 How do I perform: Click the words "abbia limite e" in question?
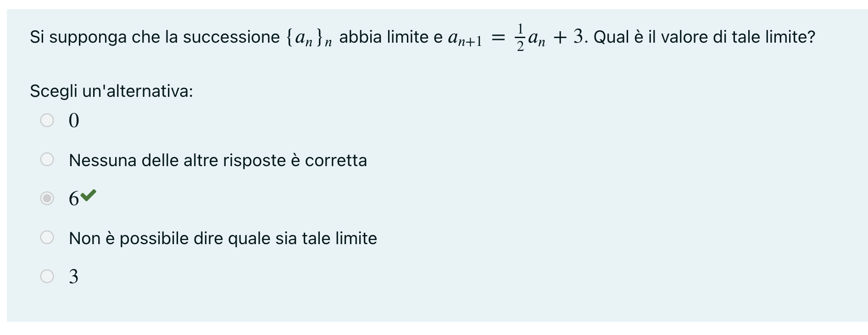[x=390, y=37]
